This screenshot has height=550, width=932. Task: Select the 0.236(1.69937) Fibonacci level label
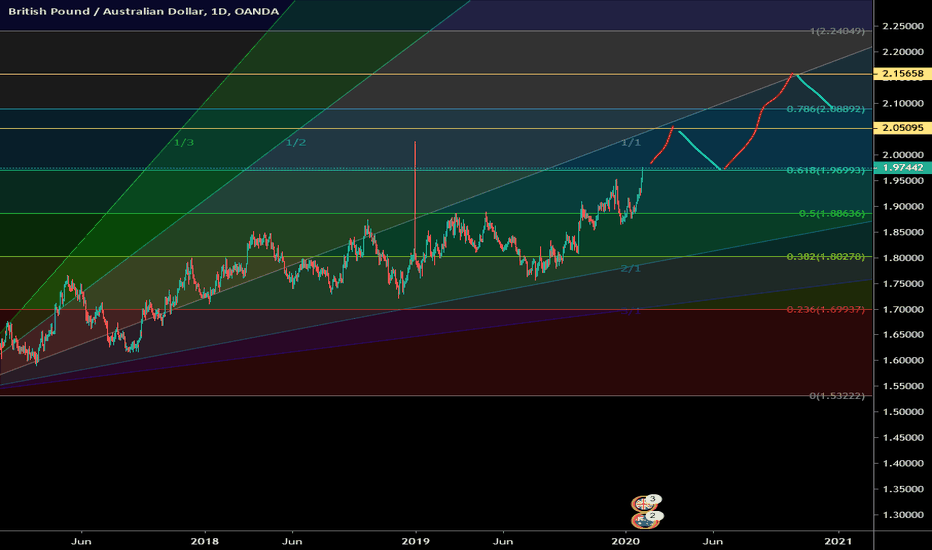click(826, 310)
